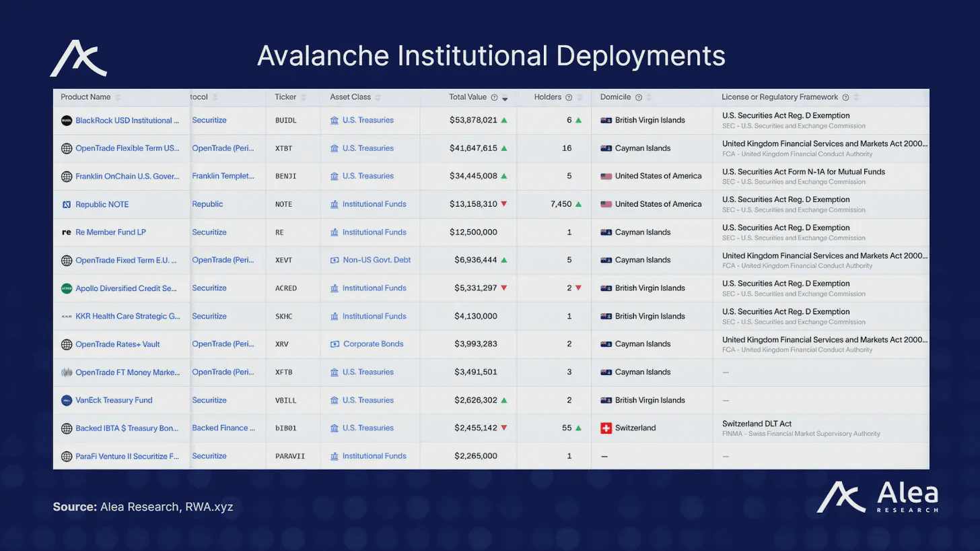The height and width of the screenshot is (551, 980).
Task: Click the ticker cell 'PARAVII'
Action: tap(290, 457)
